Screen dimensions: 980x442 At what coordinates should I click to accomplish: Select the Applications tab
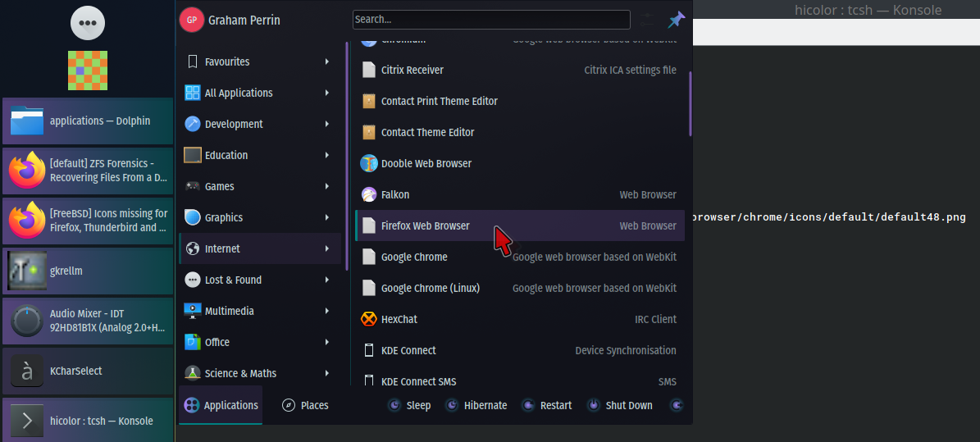221,405
